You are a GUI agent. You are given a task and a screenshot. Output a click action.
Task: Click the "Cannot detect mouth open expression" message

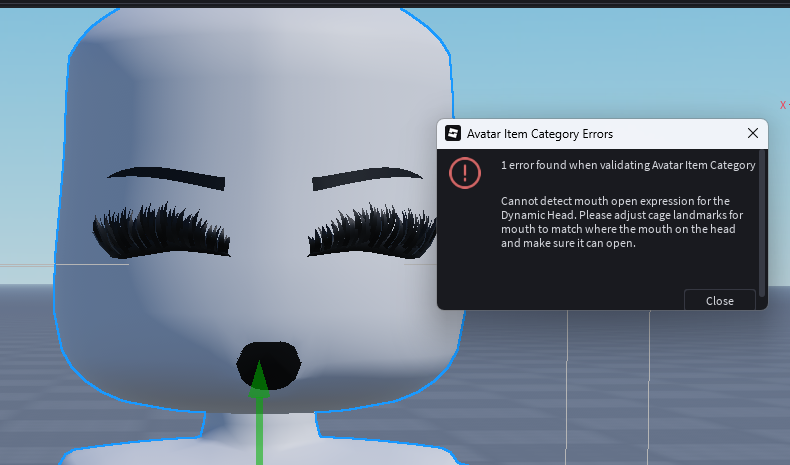point(622,222)
